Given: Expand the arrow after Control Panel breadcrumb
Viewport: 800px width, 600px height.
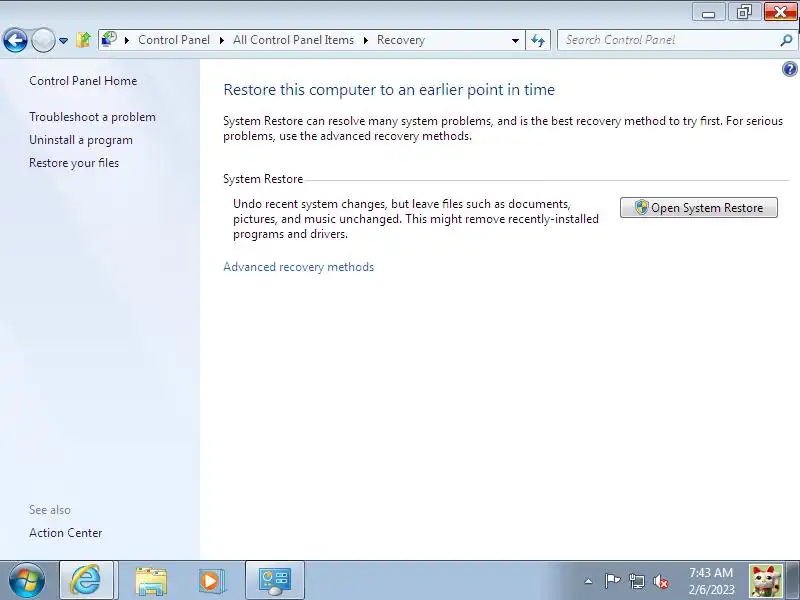Looking at the screenshot, I should point(221,40).
